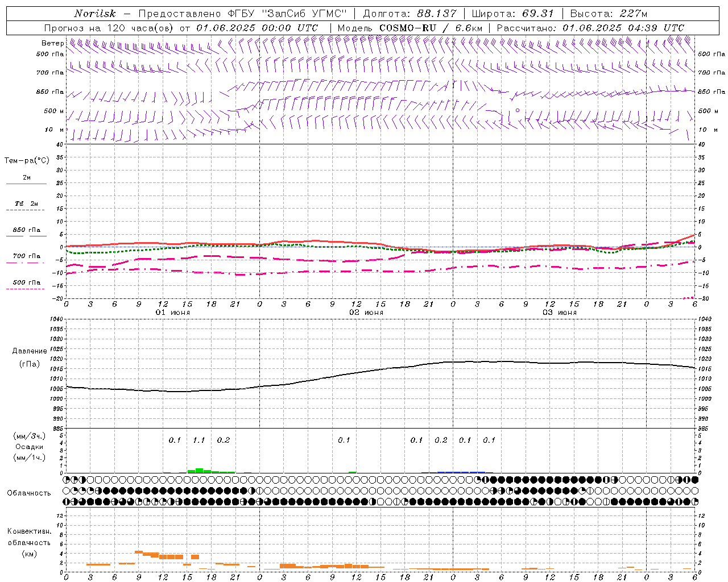
Task: Click the 'Предоставлено ФГБУ "ЗапСиб УГМС"' provider text
Action: click(x=243, y=14)
